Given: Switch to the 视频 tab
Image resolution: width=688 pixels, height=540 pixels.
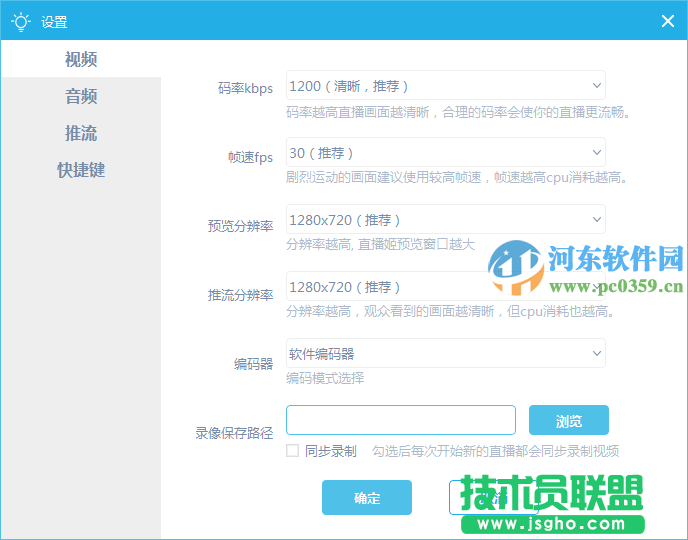Looking at the screenshot, I should click(x=81, y=59).
